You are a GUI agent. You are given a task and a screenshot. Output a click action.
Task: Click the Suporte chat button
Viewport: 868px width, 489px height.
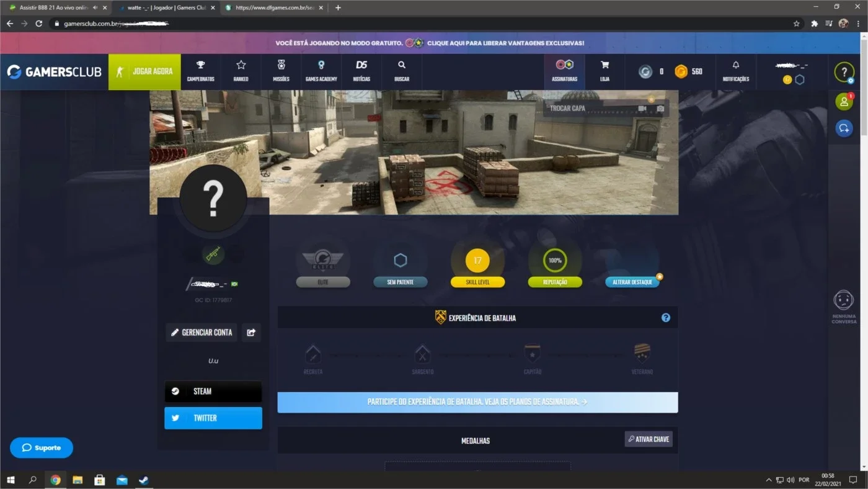click(42, 448)
